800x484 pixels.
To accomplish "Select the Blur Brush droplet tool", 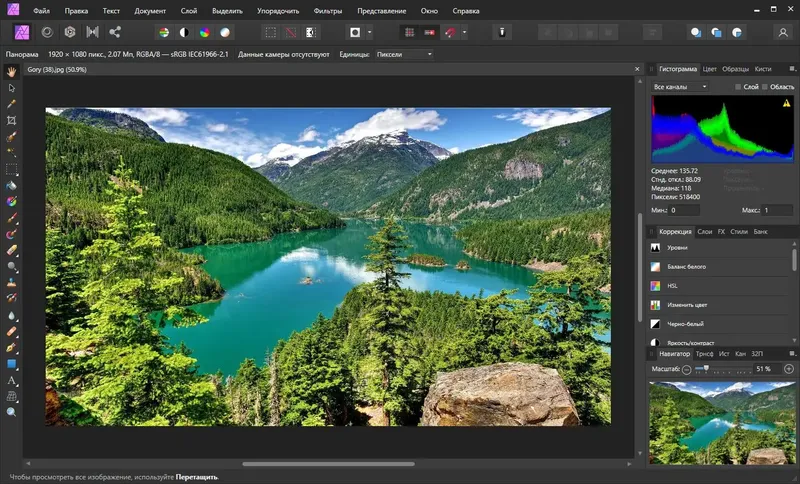I will (x=11, y=315).
